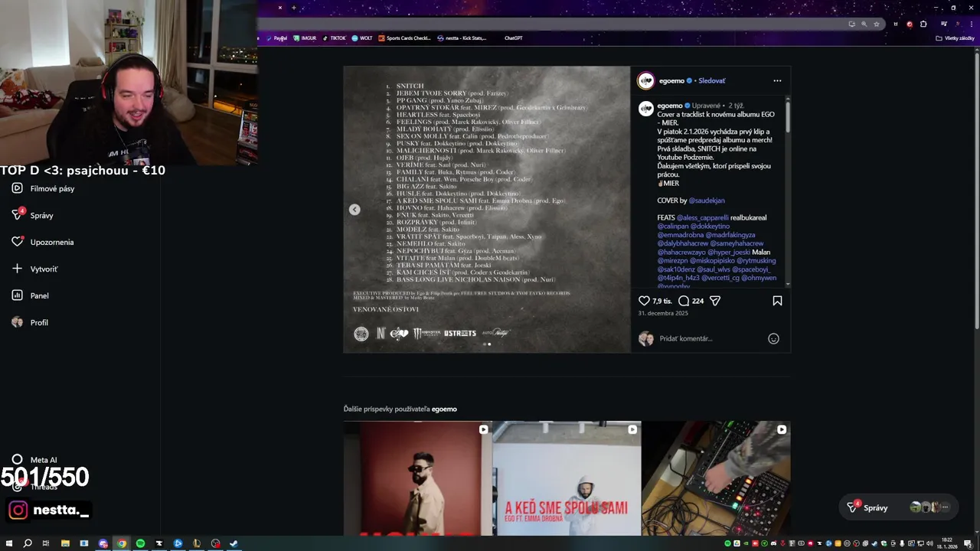The width and height of the screenshot is (980, 551).
Task: Like the egoemo post with the heart icon
Action: click(644, 301)
